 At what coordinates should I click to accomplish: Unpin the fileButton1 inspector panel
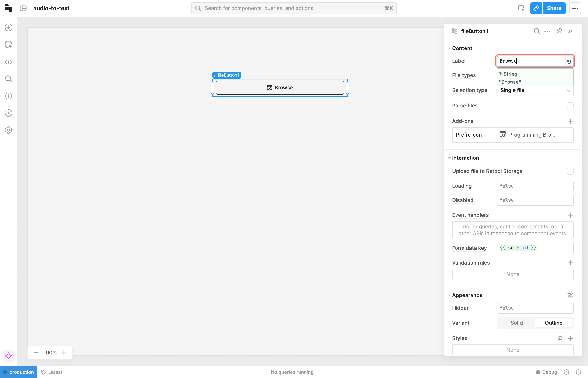[559, 31]
